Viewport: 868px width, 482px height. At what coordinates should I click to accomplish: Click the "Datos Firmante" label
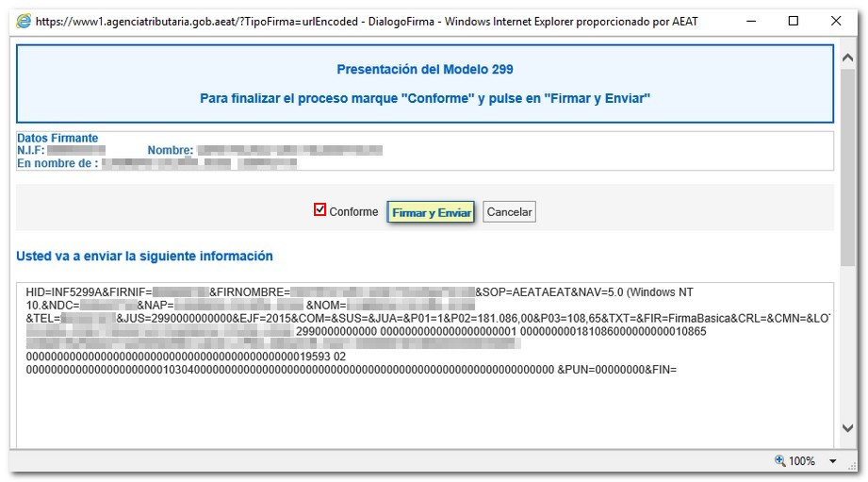coord(57,139)
